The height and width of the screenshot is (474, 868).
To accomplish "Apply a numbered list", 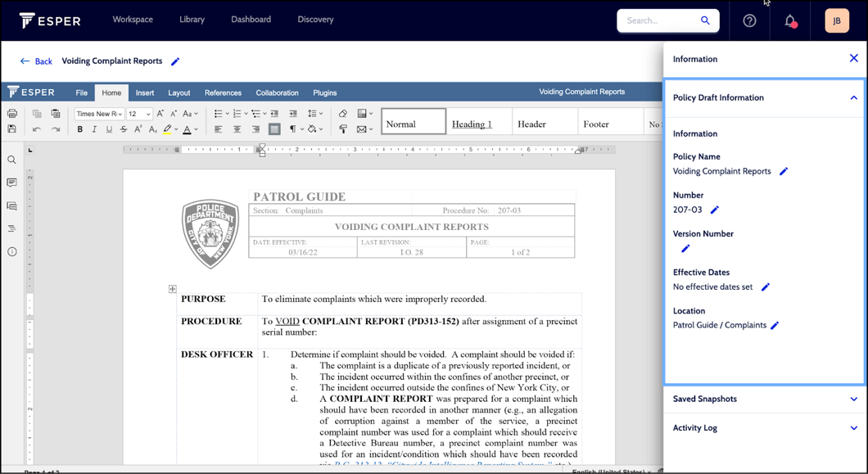I will click(237, 114).
